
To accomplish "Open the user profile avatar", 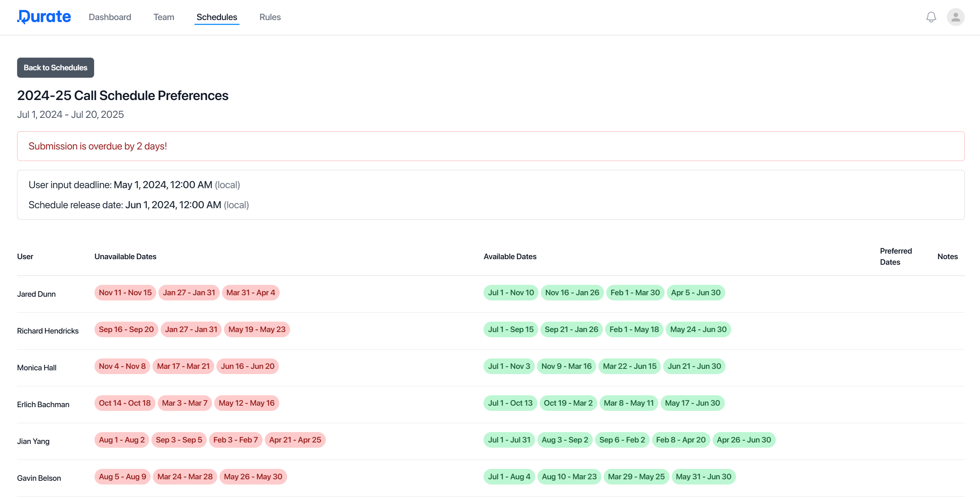I will tap(955, 17).
